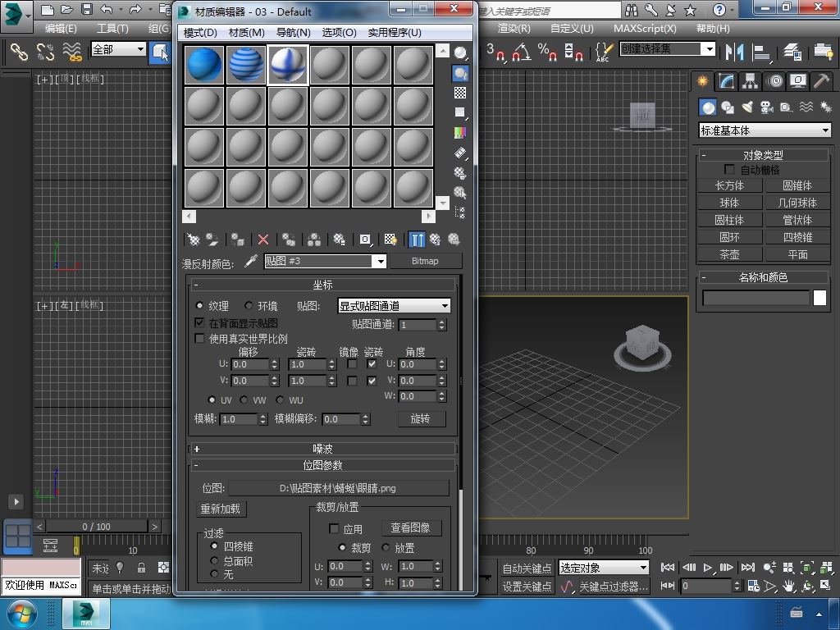Toggle show shaded material in viewport
This screenshot has height=630, width=840.
click(390, 240)
